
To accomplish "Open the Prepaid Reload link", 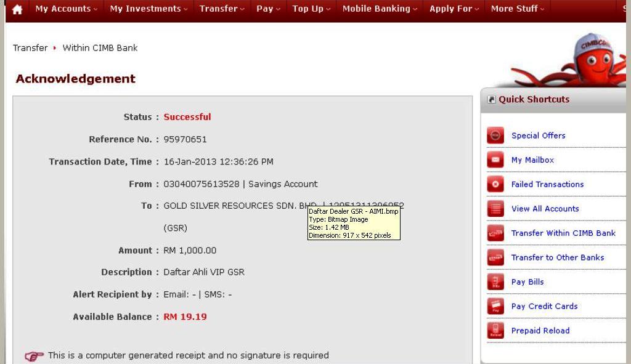I will (x=540, y=331).
